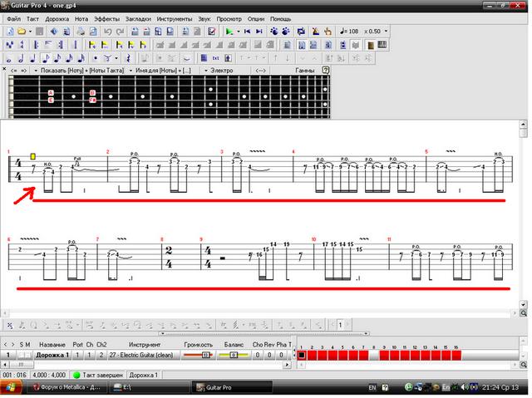
Task: Switch to the Форум о Metallica taskbar window
Action: [x=66, y=387]
